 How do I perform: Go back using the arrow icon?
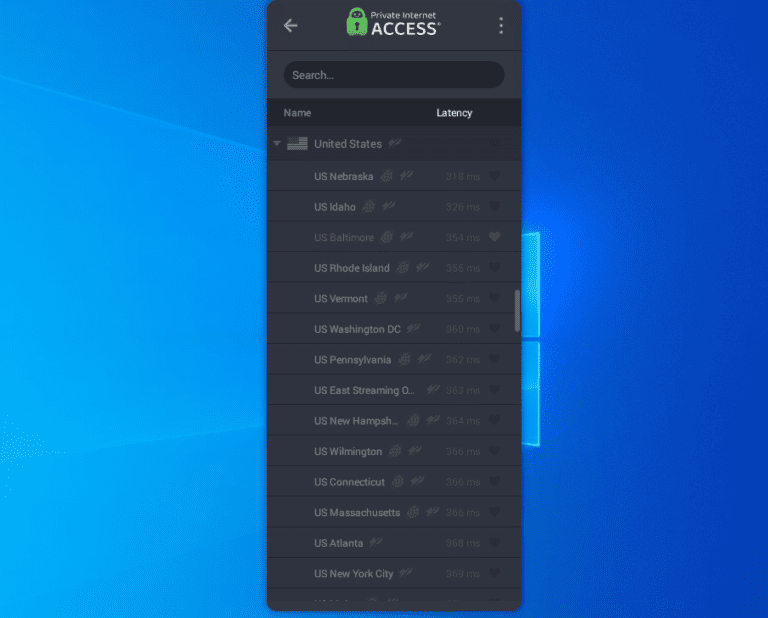click(x=290, y=25)
